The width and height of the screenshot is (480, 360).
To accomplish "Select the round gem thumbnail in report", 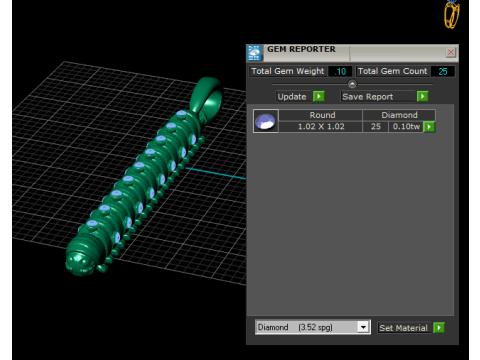I will [x=265, y=121].
